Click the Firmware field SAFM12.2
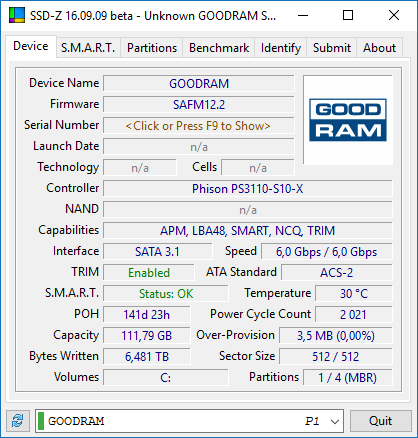Screen dimensions: 418x438 click(x=199, y=105)
